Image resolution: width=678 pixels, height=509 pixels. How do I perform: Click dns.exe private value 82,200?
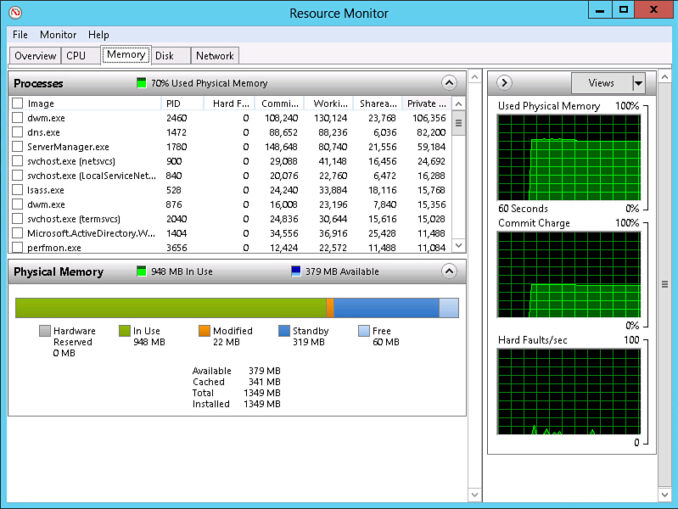(x=431, y=132)
